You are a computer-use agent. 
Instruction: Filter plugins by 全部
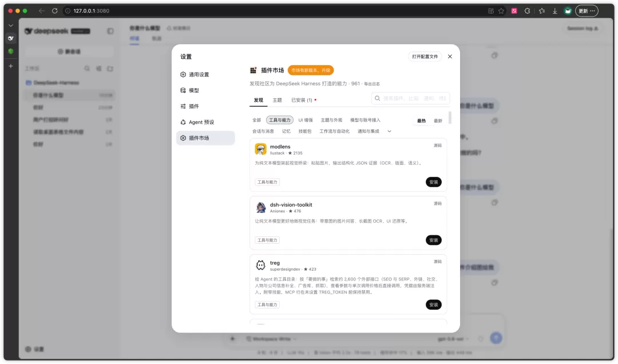point(256,120)
